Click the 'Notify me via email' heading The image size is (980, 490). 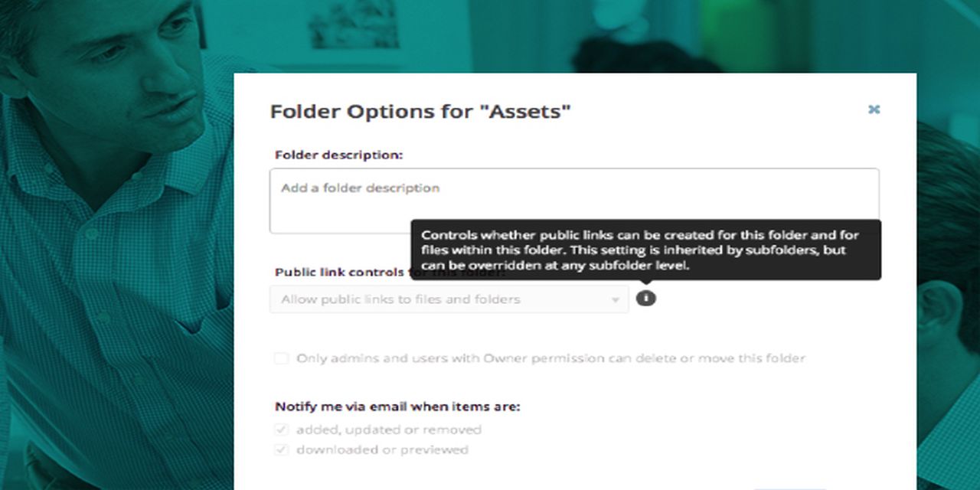point(397,407)
